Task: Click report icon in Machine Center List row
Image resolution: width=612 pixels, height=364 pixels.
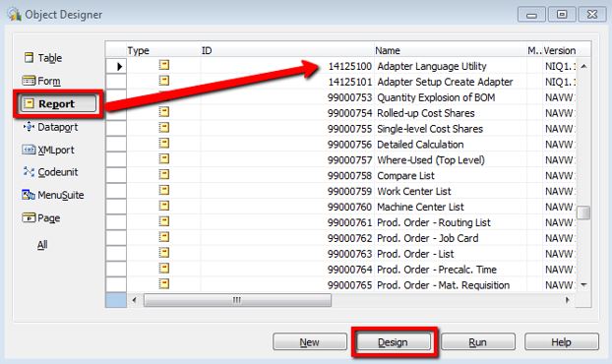Action: (x=164, y=206)
